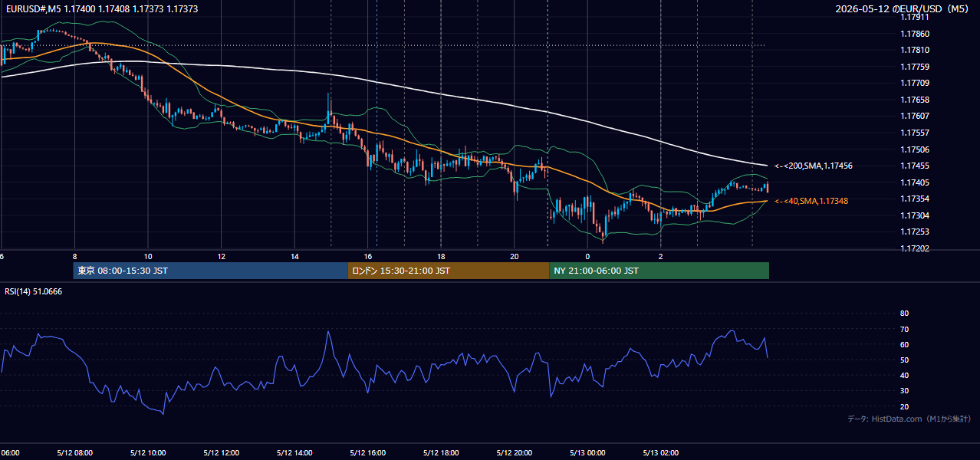
Task: Click the 200 SMA label 1.17456
Action: tap(814, 166)
